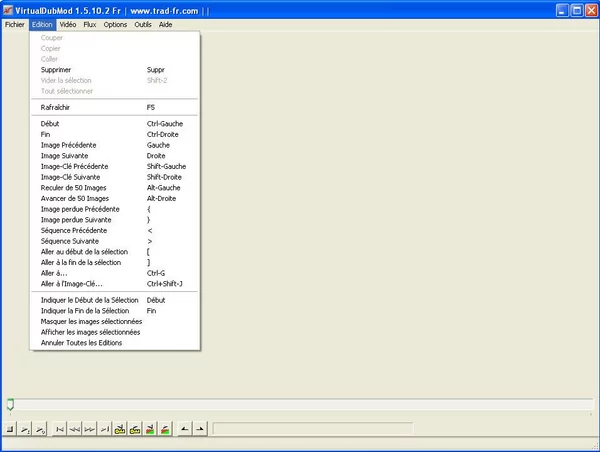The height and width of the screenshot is (452, 600).
Task: Scan backward to previous scene icon
Action: tap(150, 429)
